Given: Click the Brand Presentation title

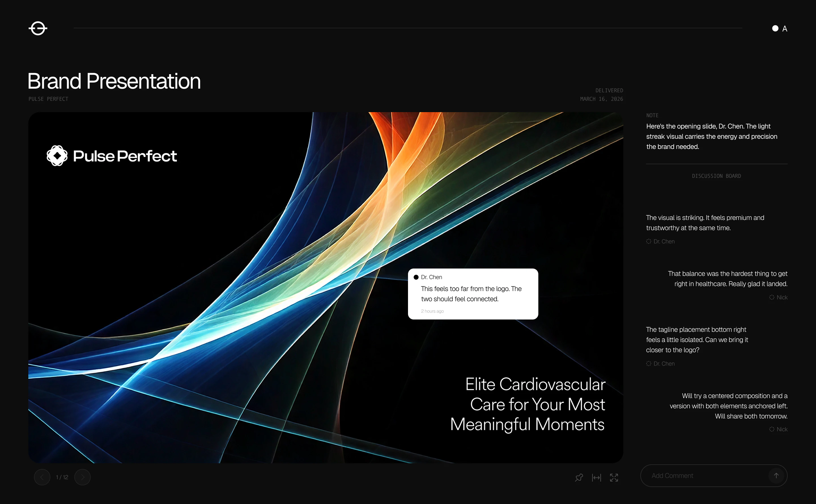Looking at the screenshot, I should pyautogui.click(x=114, y=81).
